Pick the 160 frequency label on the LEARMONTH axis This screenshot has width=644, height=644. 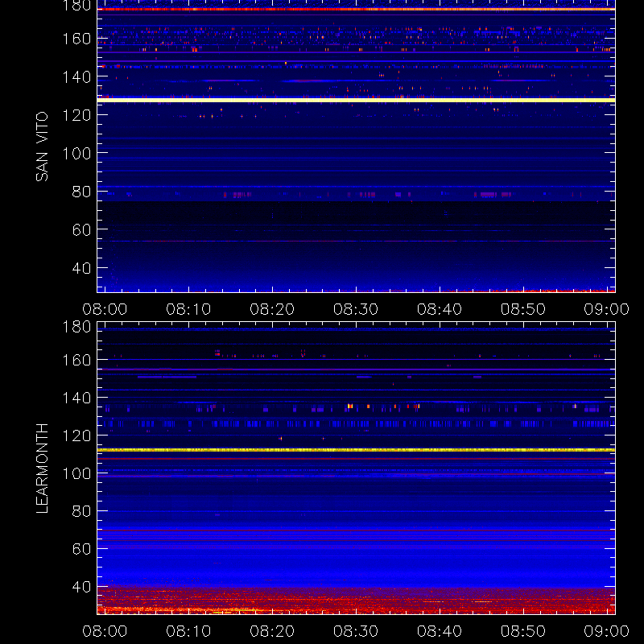point(76,360)
